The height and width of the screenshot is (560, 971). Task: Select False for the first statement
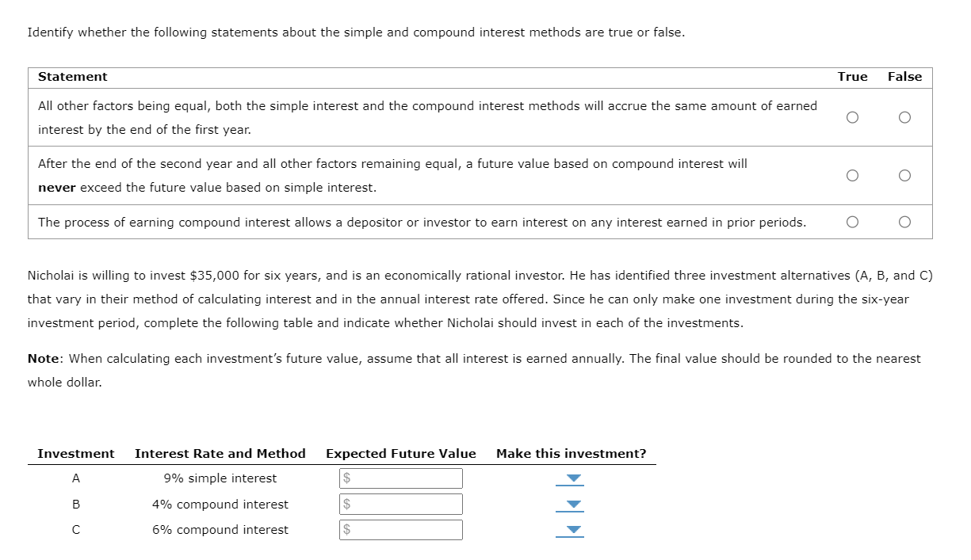[904, 117]
